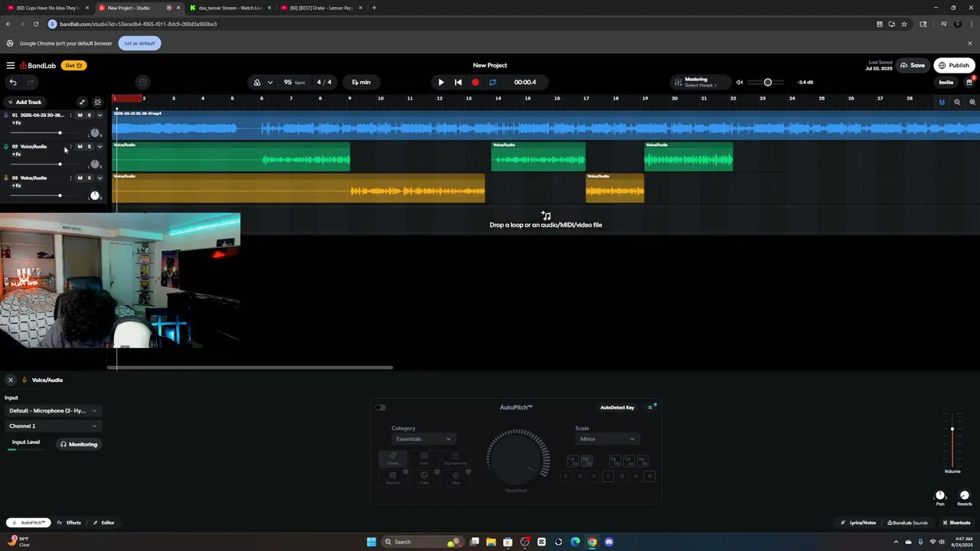This screenshot has height=551, width=980.
Task: Toggle input Monitoring
Action: click(79, 445)
